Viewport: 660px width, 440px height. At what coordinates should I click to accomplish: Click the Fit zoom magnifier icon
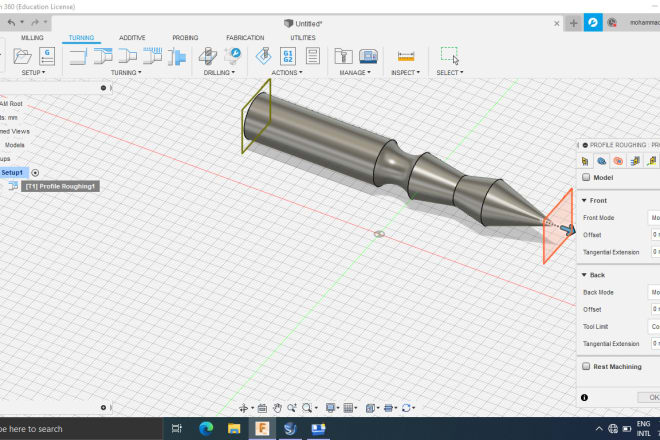(307, 408)
